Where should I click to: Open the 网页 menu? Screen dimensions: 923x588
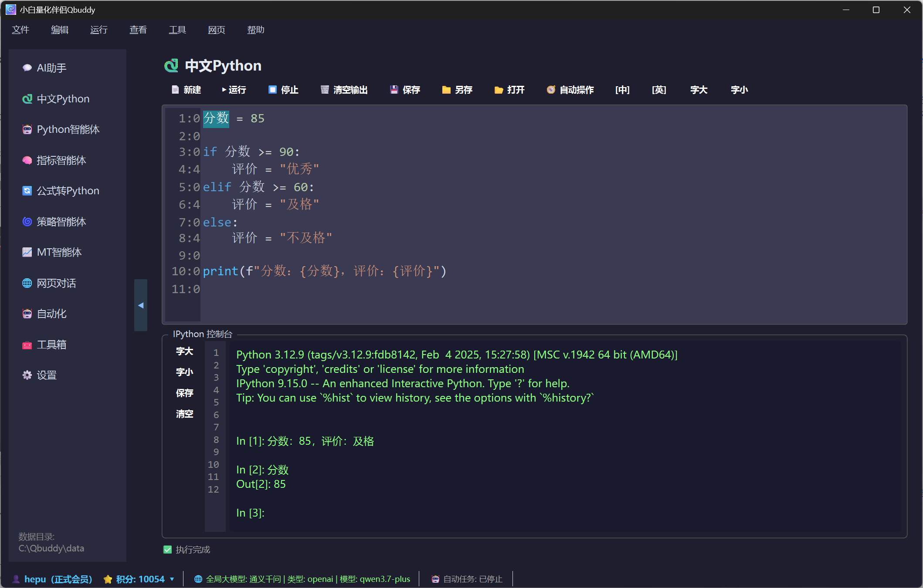click(x=217, y=30)
